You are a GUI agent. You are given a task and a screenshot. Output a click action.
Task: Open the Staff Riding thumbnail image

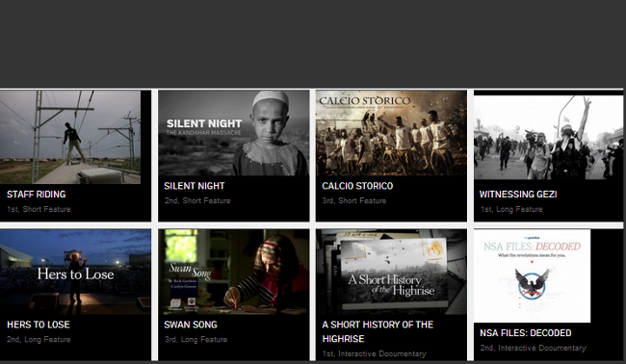(x=70, y=137)
